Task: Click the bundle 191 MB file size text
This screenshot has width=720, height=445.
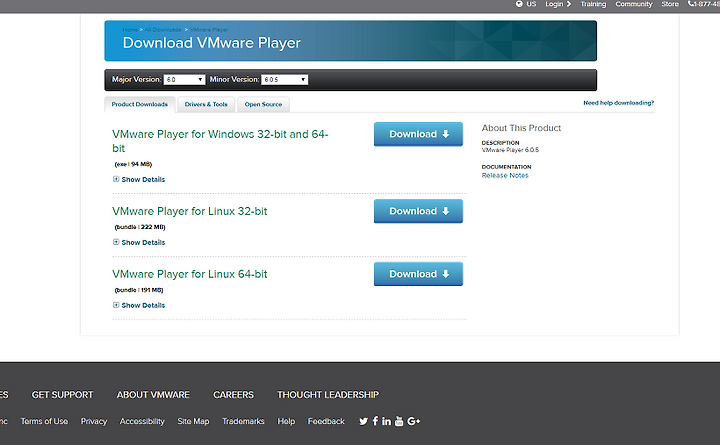Action: 139,290
